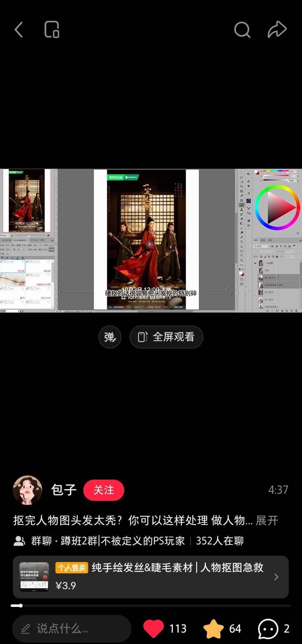
Task: Open the search magnifier icon
Action: pos(242,29)
